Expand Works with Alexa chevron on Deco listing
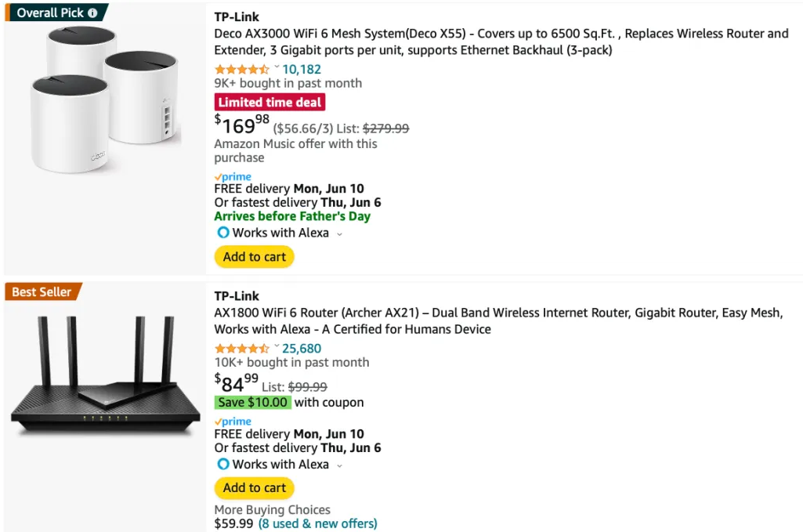 pyautogui.click(x=339, y=233)
